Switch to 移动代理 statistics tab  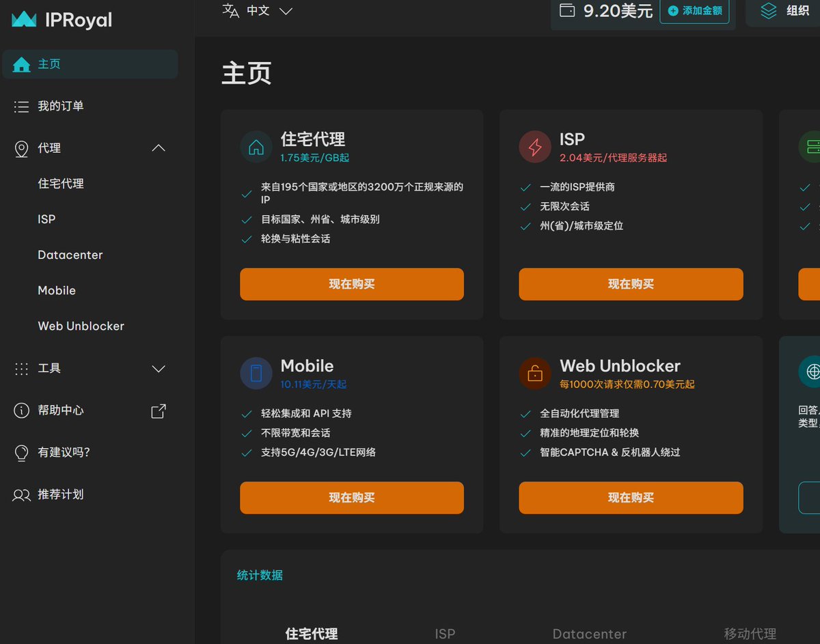point(750,634)
